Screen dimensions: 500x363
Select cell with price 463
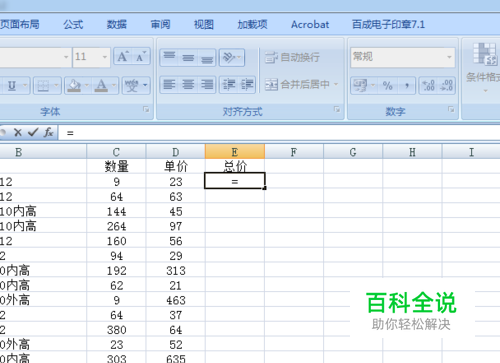[x=176, y=300]
